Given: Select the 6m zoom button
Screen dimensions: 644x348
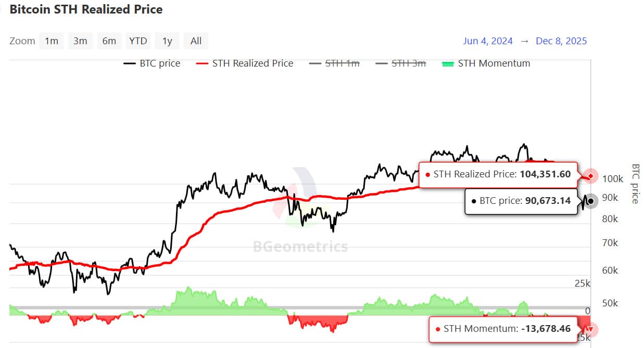Looking at the screenshot, I should coord(109,41).
